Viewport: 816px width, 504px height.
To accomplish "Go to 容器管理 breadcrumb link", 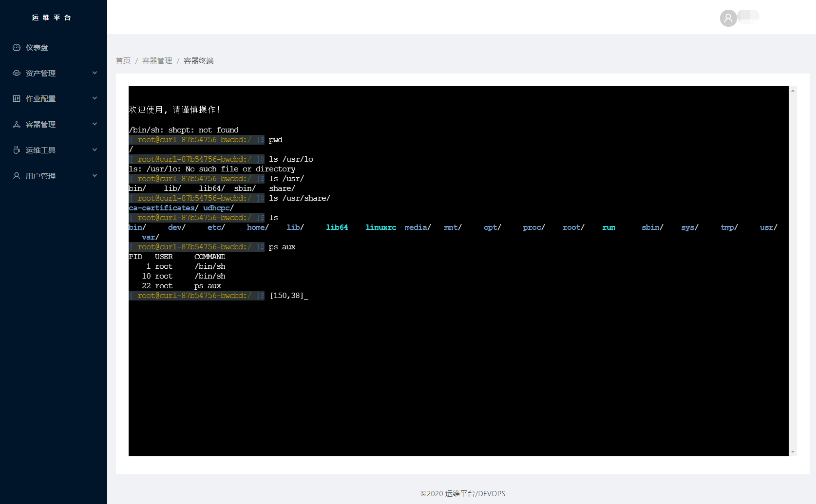I will coord(157,60).
